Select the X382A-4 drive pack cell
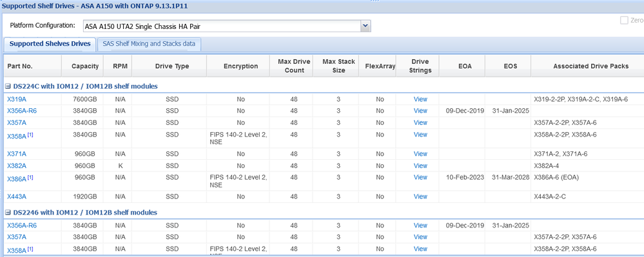 click(546, 166)
